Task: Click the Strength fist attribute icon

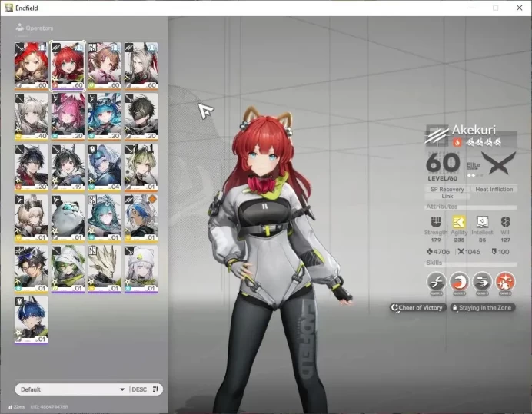Action: click(x=436, y=221)
